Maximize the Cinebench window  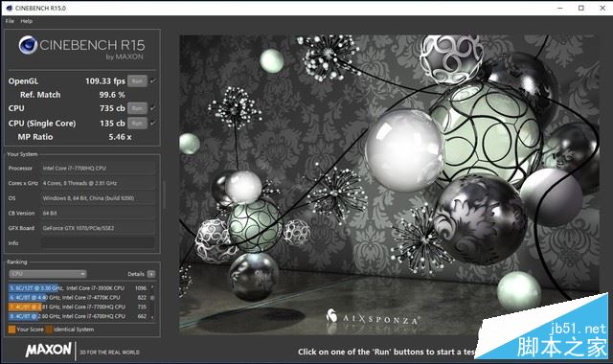[x=581, y=8]
